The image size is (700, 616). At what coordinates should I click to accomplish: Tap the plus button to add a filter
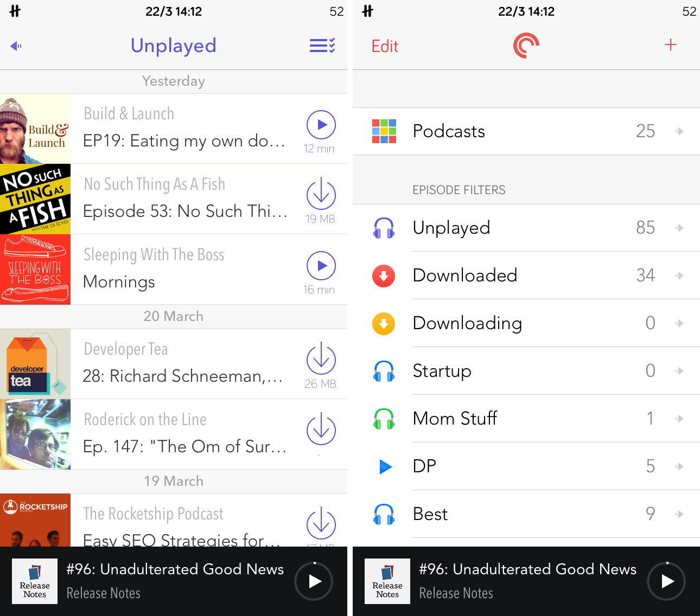671,45
